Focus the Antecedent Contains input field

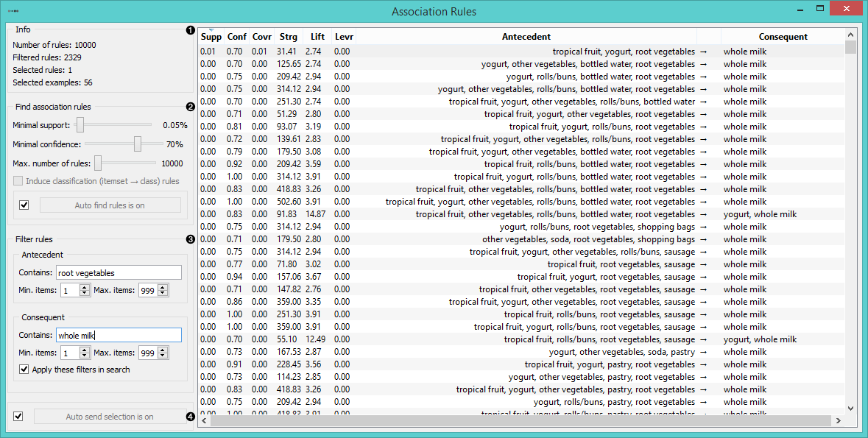coord(119,272)
